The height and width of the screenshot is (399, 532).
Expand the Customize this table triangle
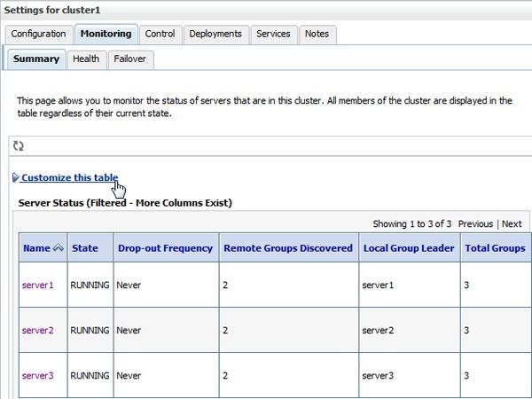(x=15, y=177)
